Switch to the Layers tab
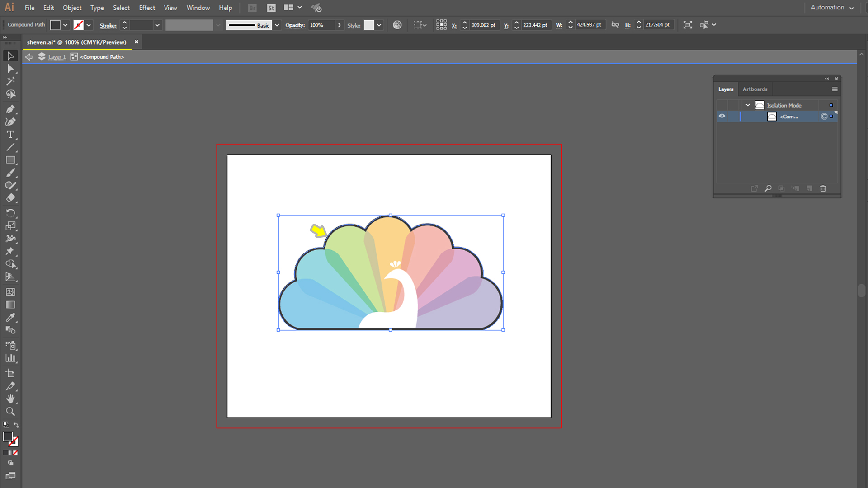Viewport: 868px width, 488px height. (x=726, y=89)
